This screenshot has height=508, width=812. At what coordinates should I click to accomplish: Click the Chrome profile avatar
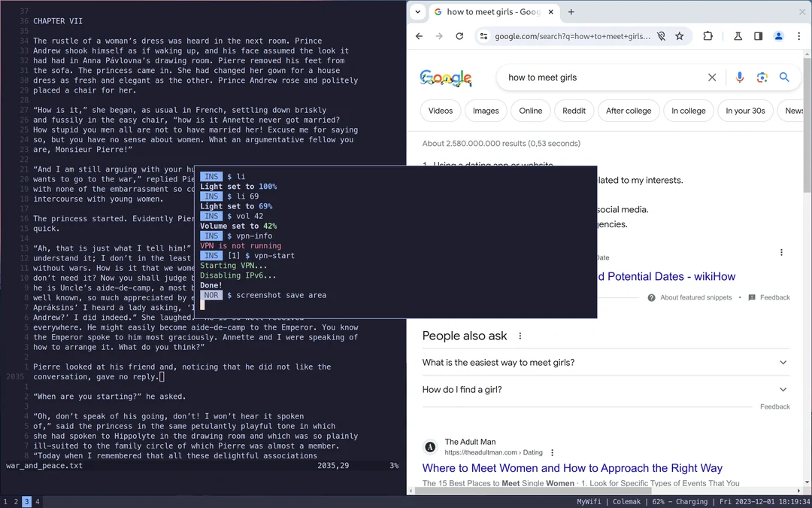pyautogui.click(x=778, y=35)
